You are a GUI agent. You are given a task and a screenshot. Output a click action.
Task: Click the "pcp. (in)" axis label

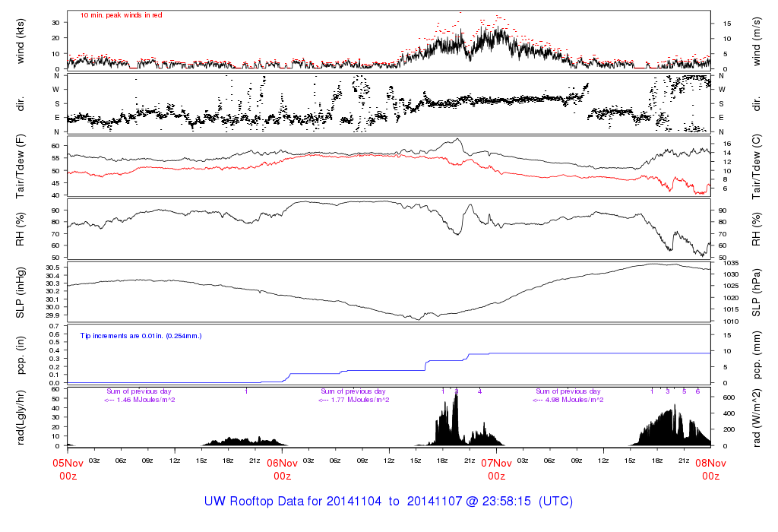coord(21,356)
